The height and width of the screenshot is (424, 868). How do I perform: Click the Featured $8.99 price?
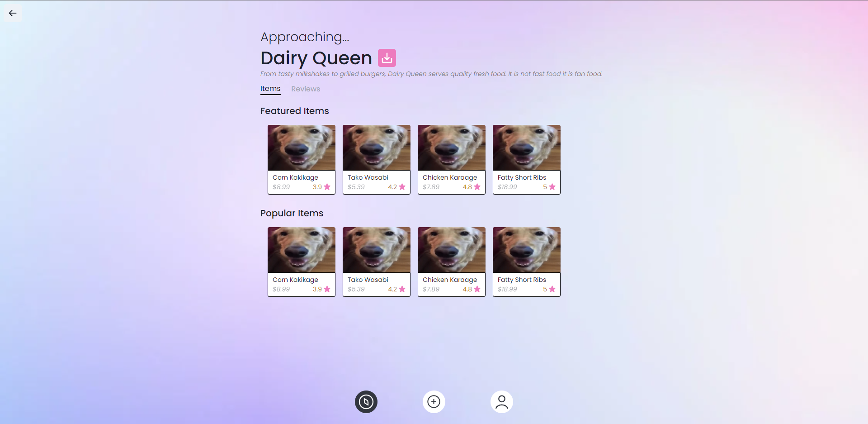point(281,187)
